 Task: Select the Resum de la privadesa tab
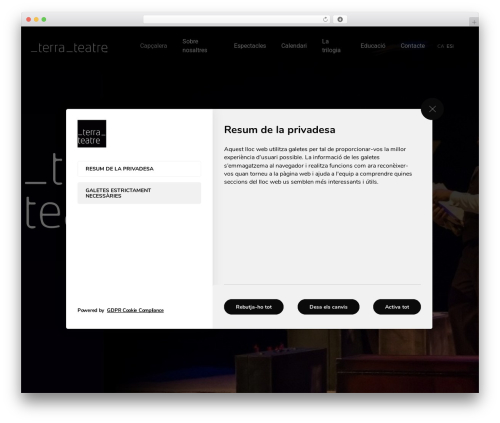pyautogui.click(x=139, y=169)
